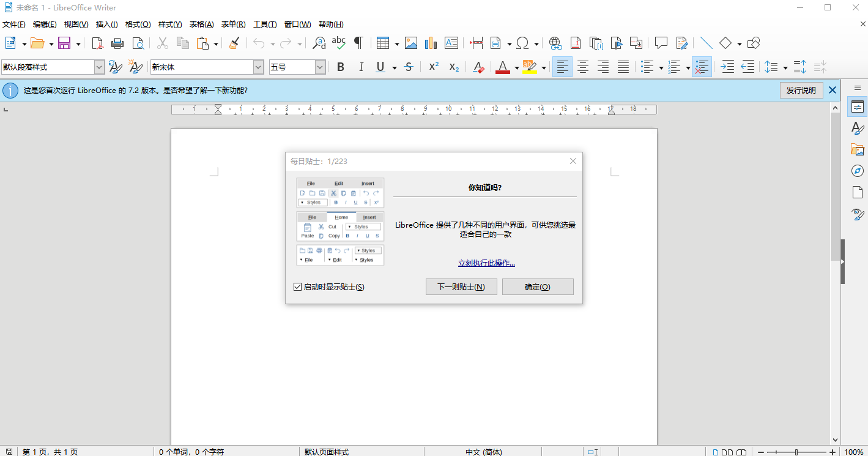
Task: Click 中文 (简体) language in status bar
Action: click(483, 452)
